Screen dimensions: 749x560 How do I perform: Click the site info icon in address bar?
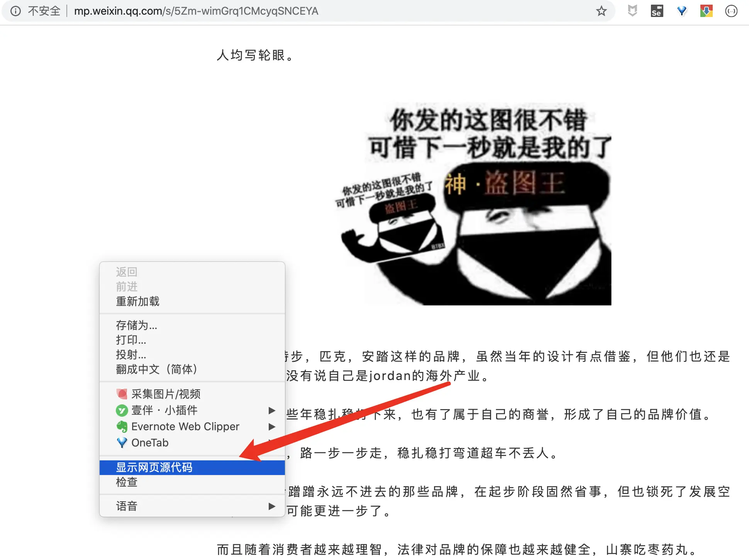pyautogui.click(x=15, y=11)
